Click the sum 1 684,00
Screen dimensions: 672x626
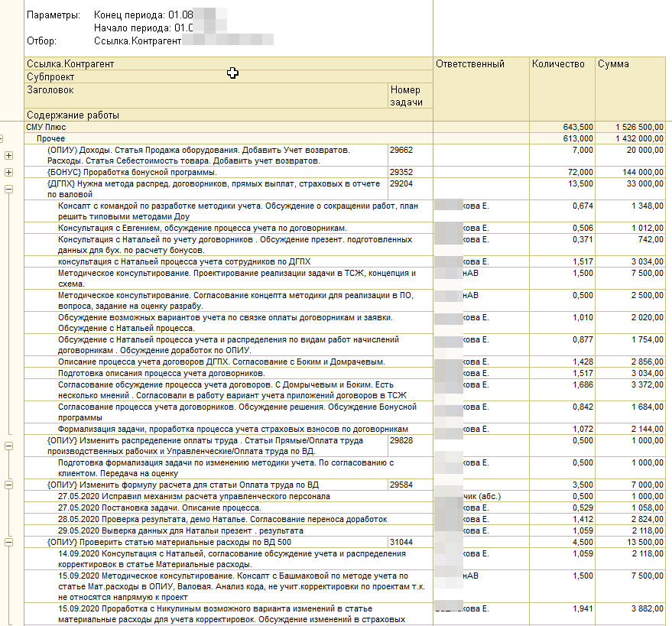647,407
